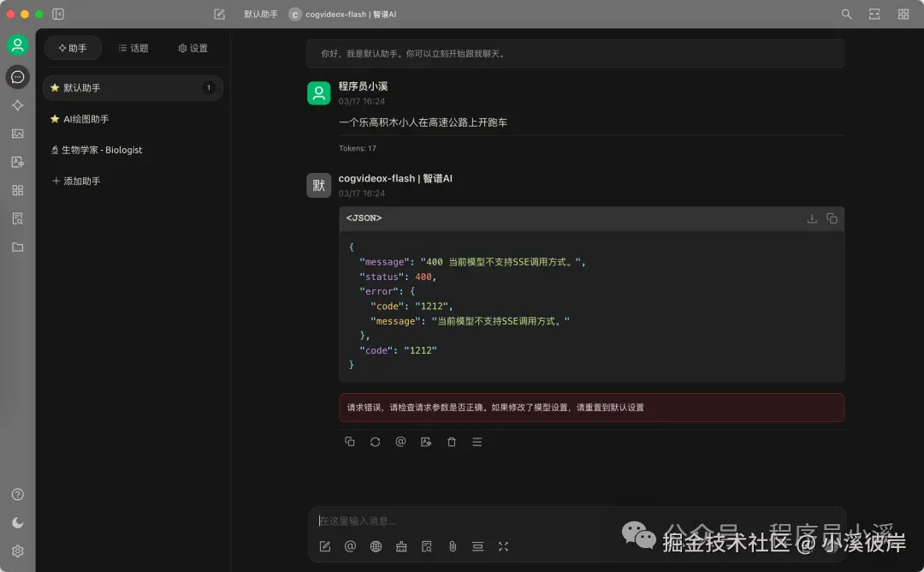
Task: Regenerate the assistant's response
Action: pos(375,441)
